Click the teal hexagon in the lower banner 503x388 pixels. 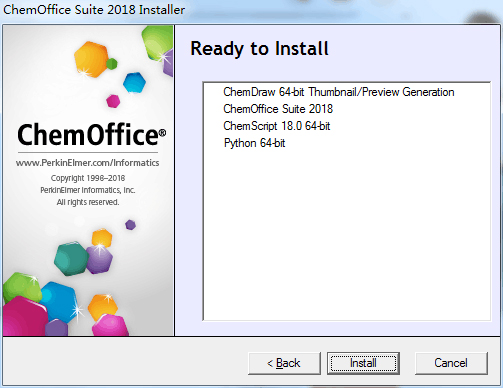coord(71,259)
